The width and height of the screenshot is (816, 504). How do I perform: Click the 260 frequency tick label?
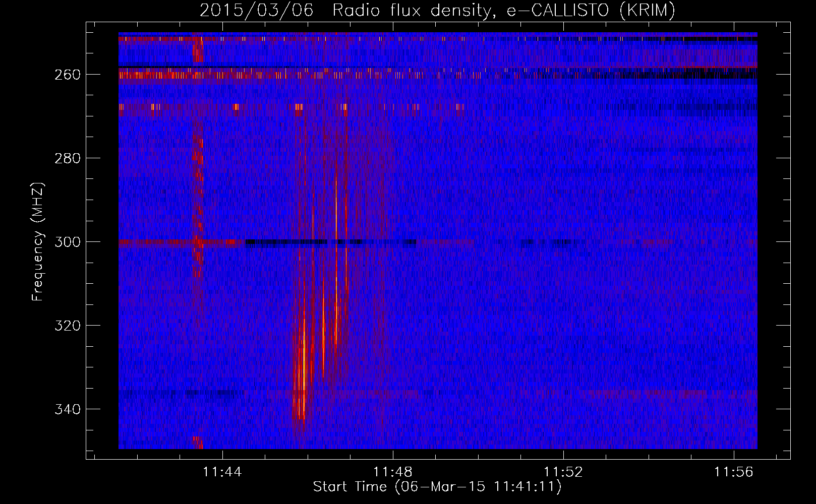pyautogui.click(x=68, y=75)
